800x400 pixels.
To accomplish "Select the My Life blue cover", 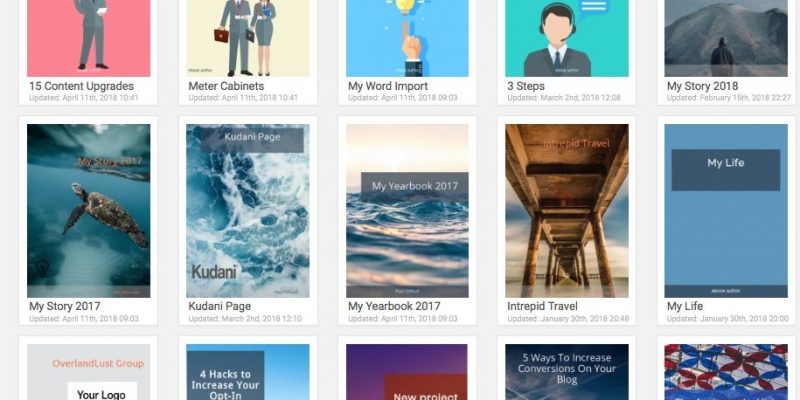I will click(x=726, y=211).
